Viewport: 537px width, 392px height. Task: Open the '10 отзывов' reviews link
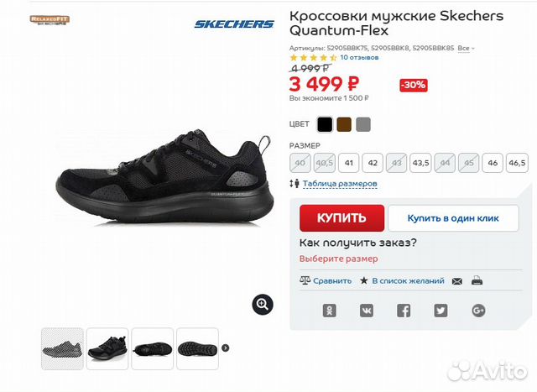(359, 57)
